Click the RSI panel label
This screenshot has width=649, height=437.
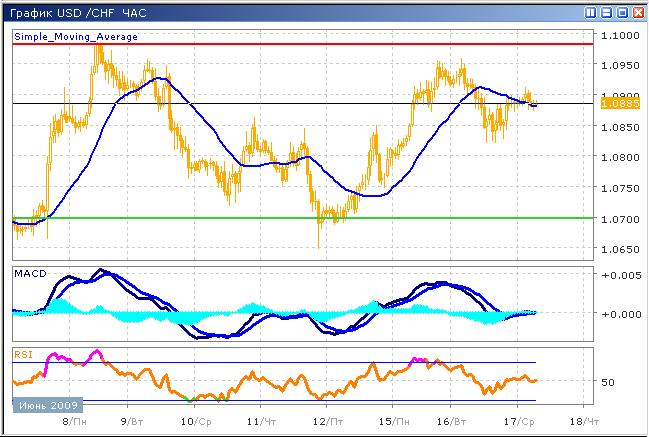[x=22, y=352]
